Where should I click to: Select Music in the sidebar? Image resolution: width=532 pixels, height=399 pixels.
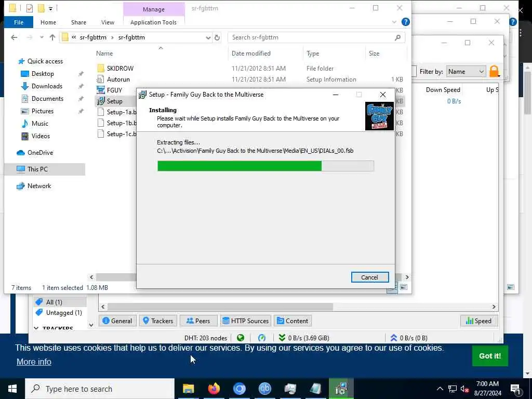[39, 124]
